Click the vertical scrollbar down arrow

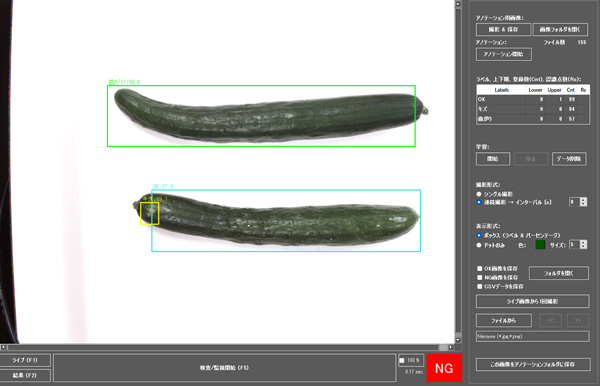(458, 340)
